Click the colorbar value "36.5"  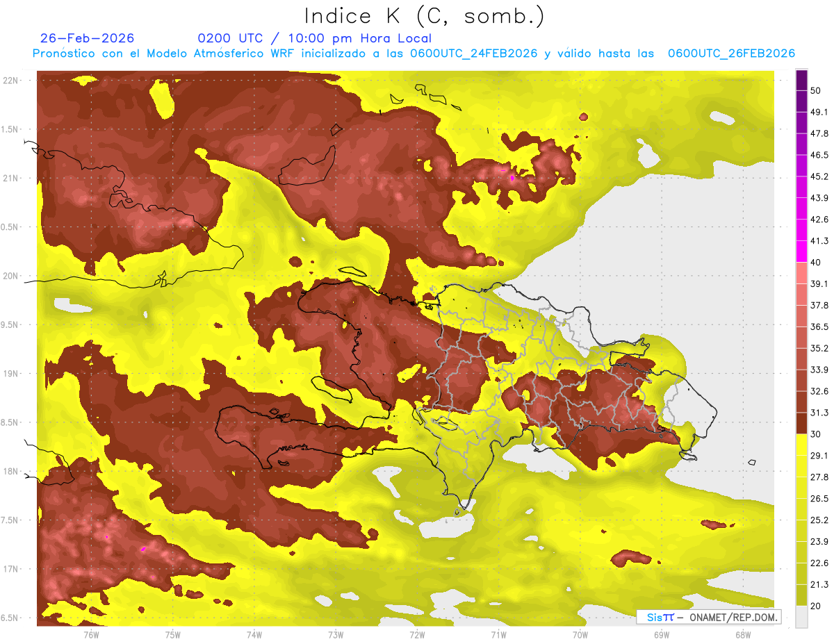pos(819,327)
